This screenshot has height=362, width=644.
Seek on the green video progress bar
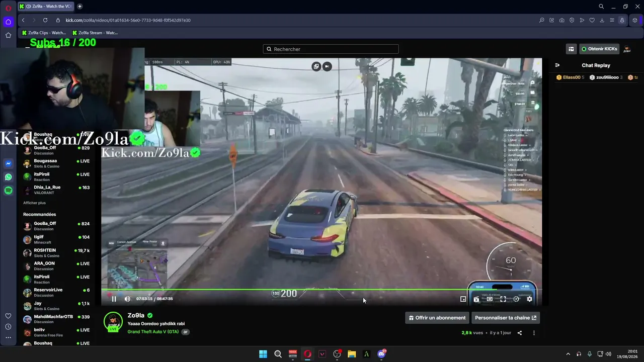tap(321, 290)
